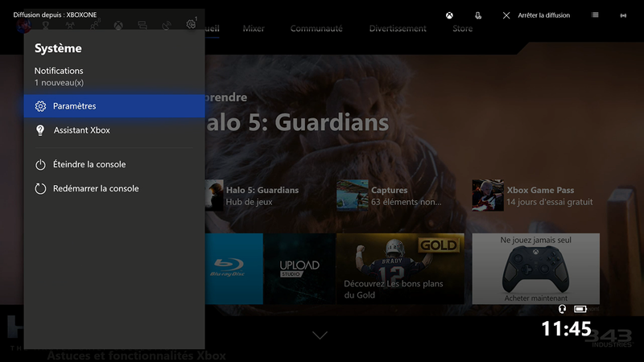
Task: Select Paramètres in the Système menu
Action: (x=114, y=106)
